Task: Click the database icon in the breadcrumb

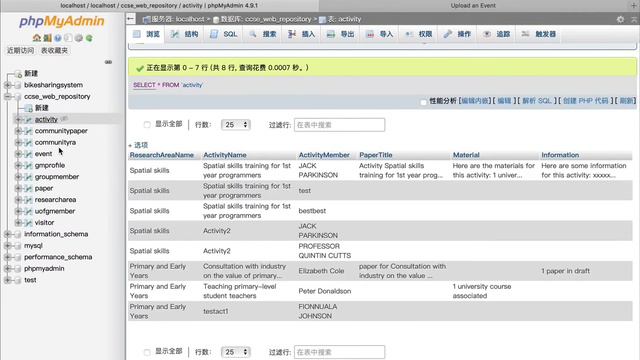Action: pyautogui.click(x=216, y=20)
